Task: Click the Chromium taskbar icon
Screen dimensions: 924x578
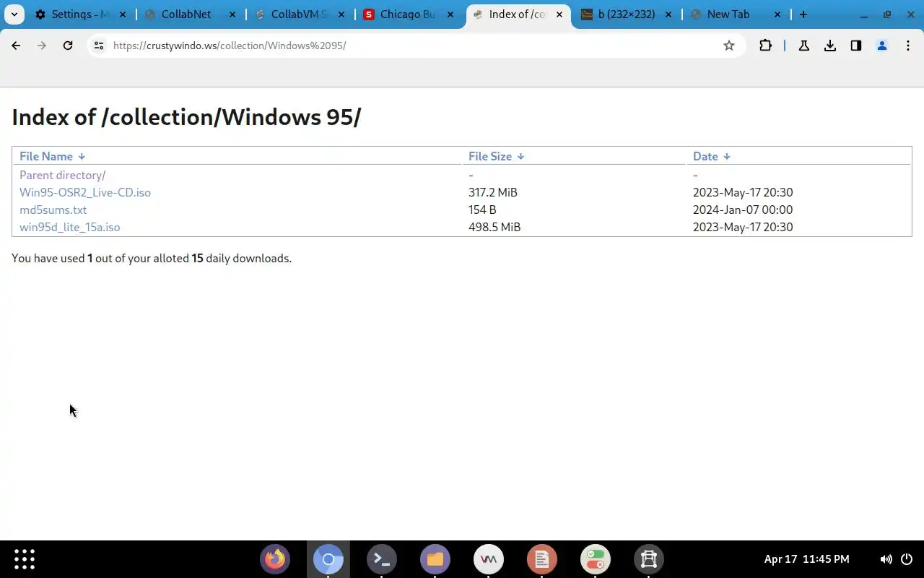Action: pyautogui.click(x=328, y=559)
